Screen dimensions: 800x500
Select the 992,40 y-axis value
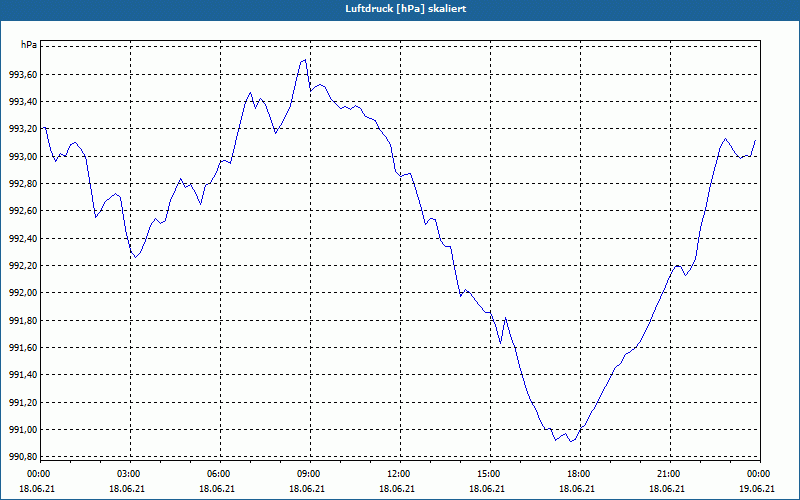click(x=22, y=238)
